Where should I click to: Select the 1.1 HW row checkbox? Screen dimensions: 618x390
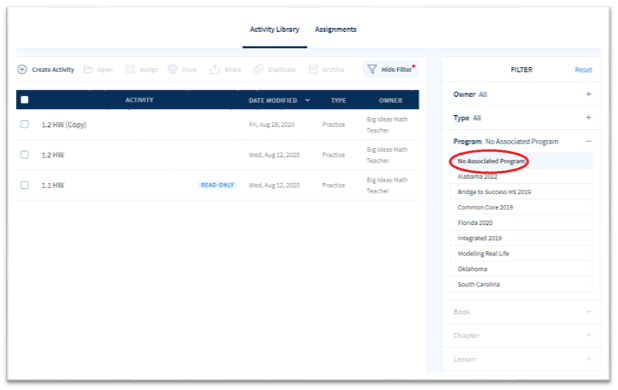pos(24,185)
